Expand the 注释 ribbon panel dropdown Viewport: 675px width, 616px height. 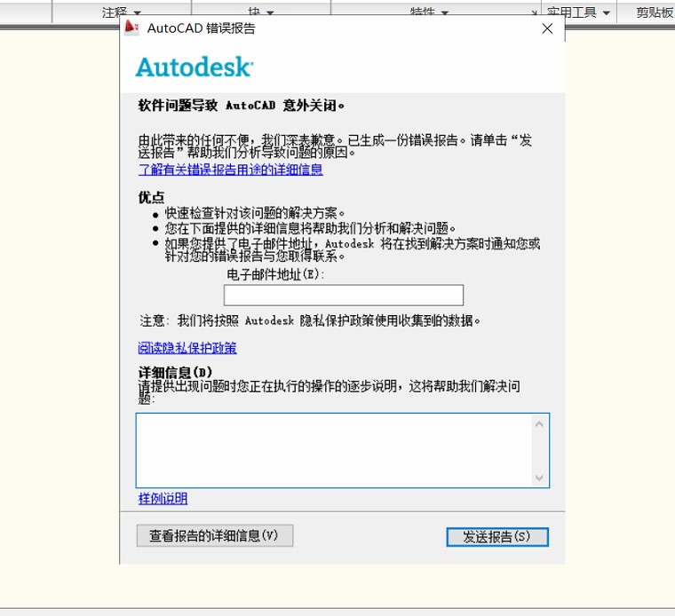138,13
